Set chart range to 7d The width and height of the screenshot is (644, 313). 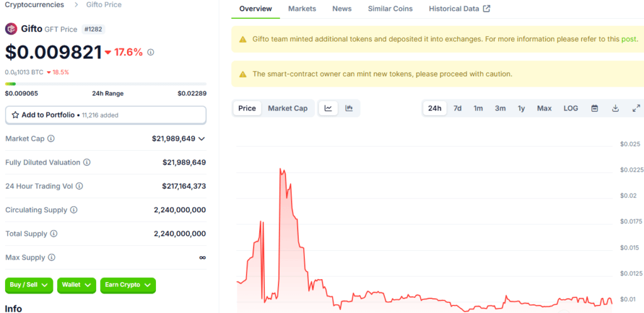pyautogui.click(x=457, y=108)
